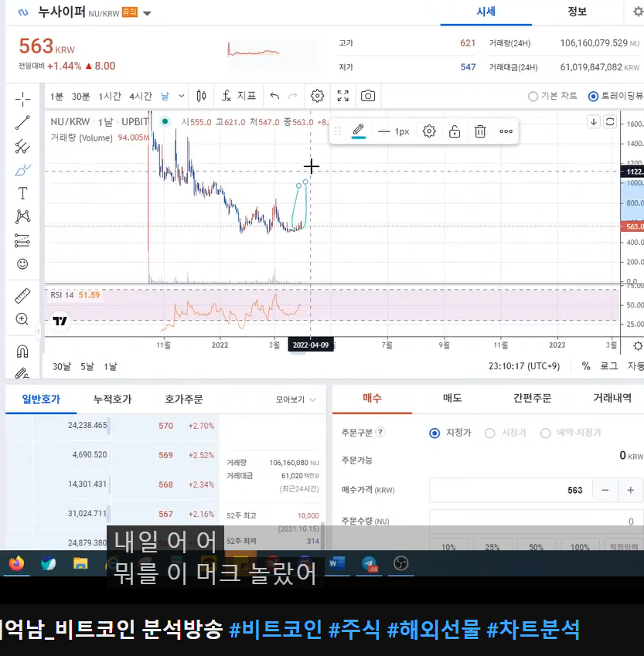Expand the NU/KRW market selector dropdown
This screenshot has height=656, width=644.
[x=147, y=13]
